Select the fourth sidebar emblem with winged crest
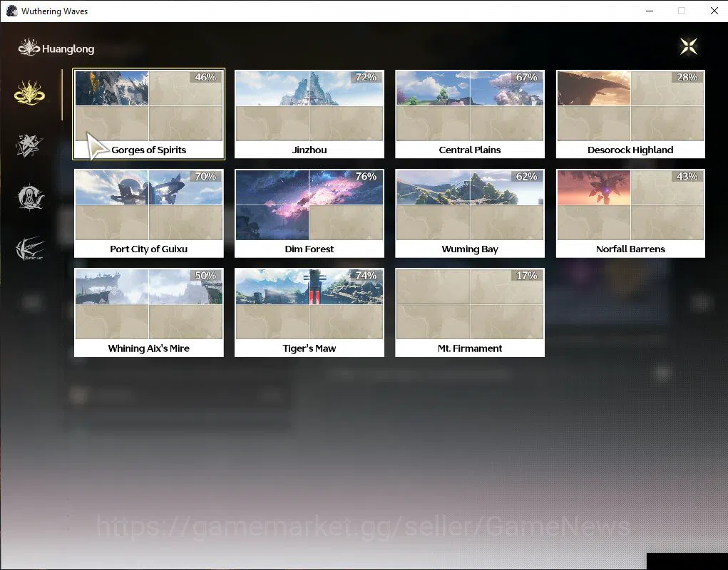The width and height of the screenshot is (728, 570). (30, 249)
